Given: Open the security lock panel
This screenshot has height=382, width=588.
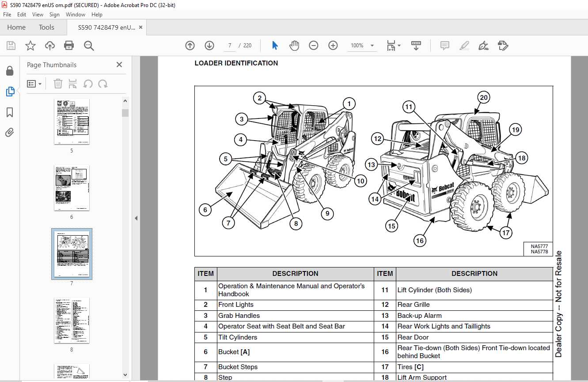Looking at the screenshot, I should coord(10,71).
